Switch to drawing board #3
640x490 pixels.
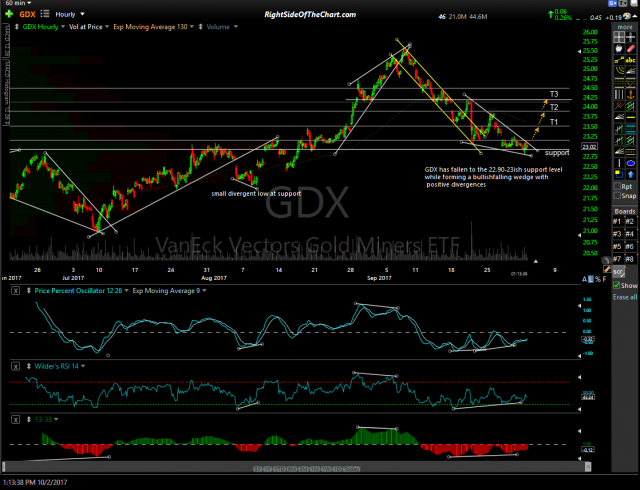tap(618, 234)
